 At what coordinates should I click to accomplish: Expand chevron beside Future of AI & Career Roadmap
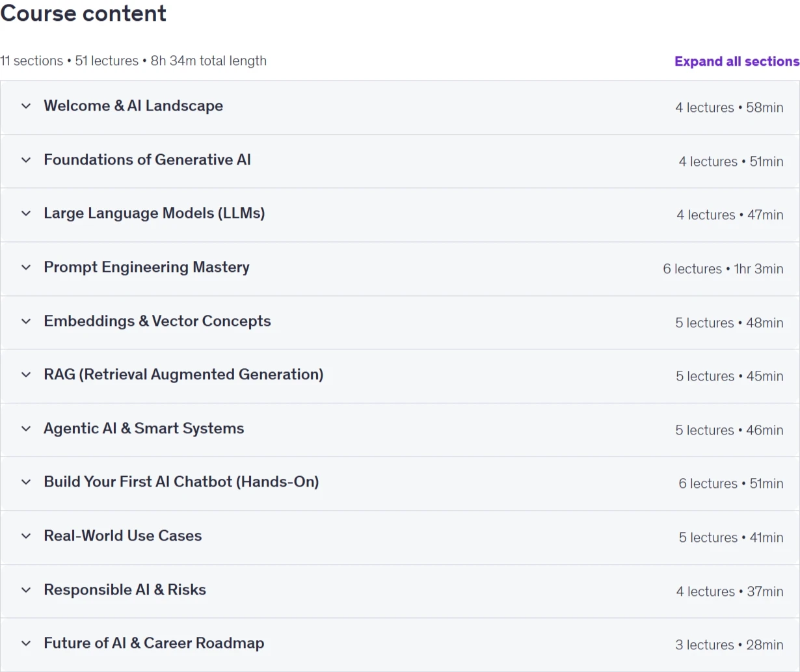26,643
